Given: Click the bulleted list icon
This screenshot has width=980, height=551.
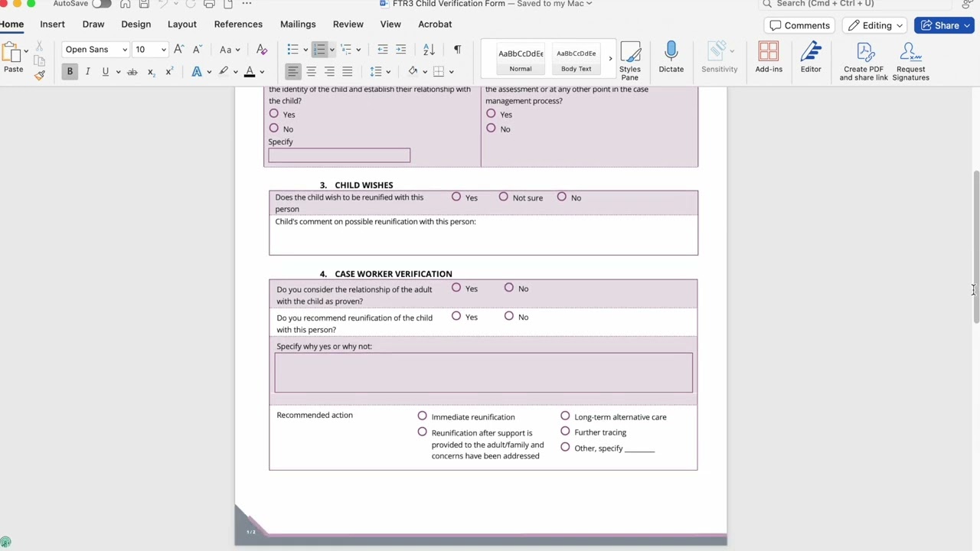Looking at the screenshot, I should coord(292,49).
